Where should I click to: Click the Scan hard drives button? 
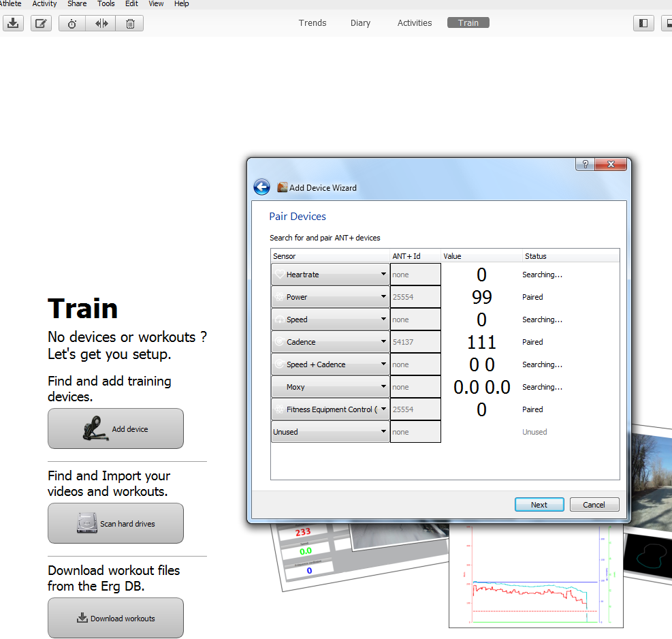(116, 523)
